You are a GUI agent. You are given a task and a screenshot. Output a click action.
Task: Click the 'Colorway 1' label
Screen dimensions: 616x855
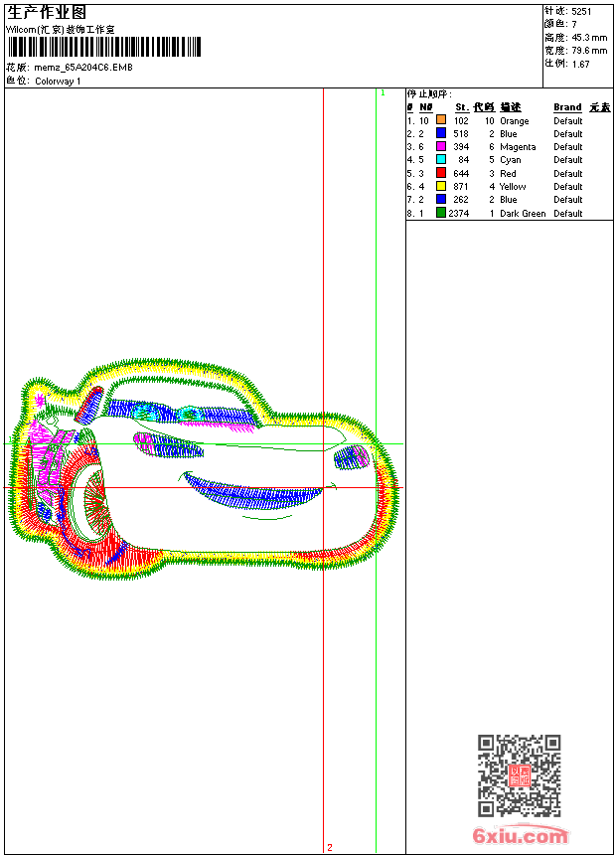tap(58, 82)
